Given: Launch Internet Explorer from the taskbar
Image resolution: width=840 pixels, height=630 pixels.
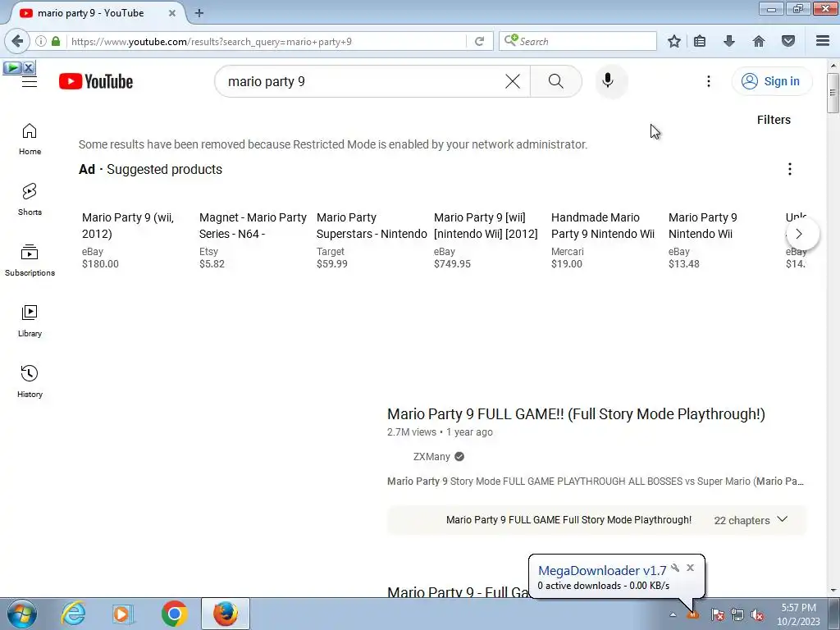Looking at the screenshot, I should (x=73, y=614).
